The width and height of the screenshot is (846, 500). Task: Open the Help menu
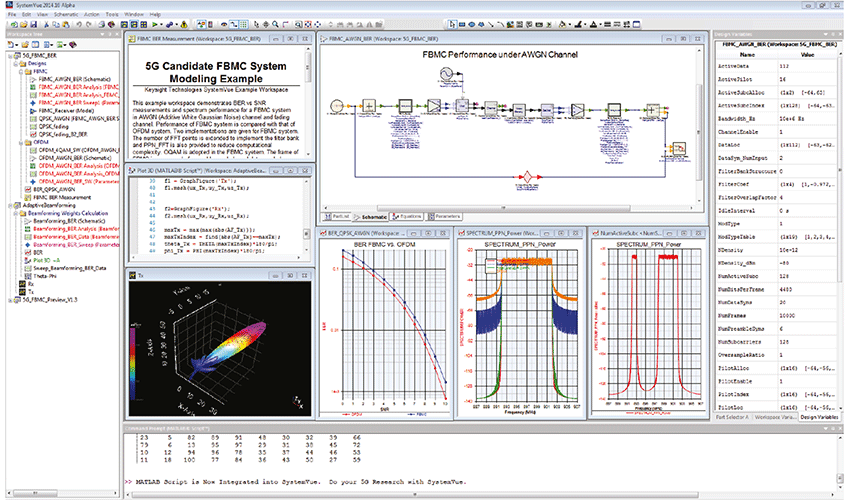tap(155, 15)
